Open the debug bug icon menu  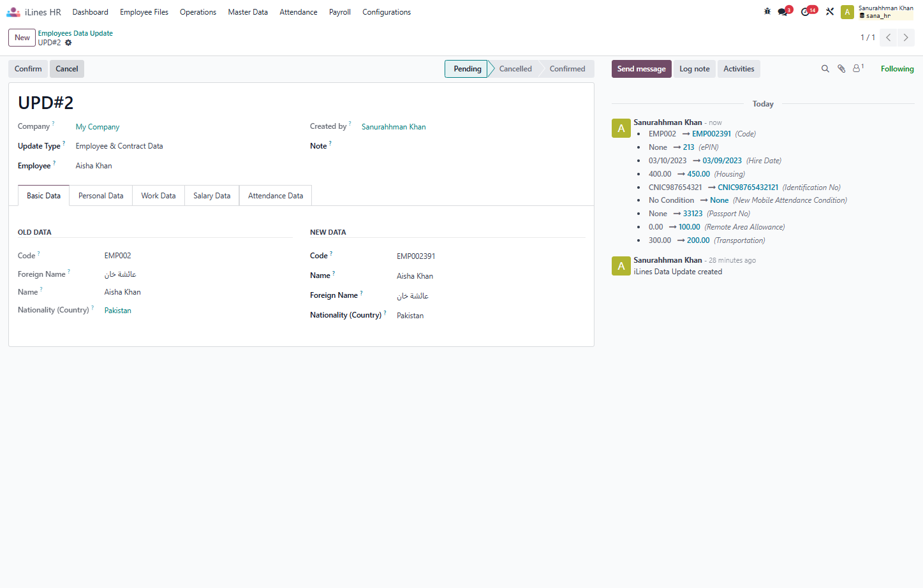767,11
